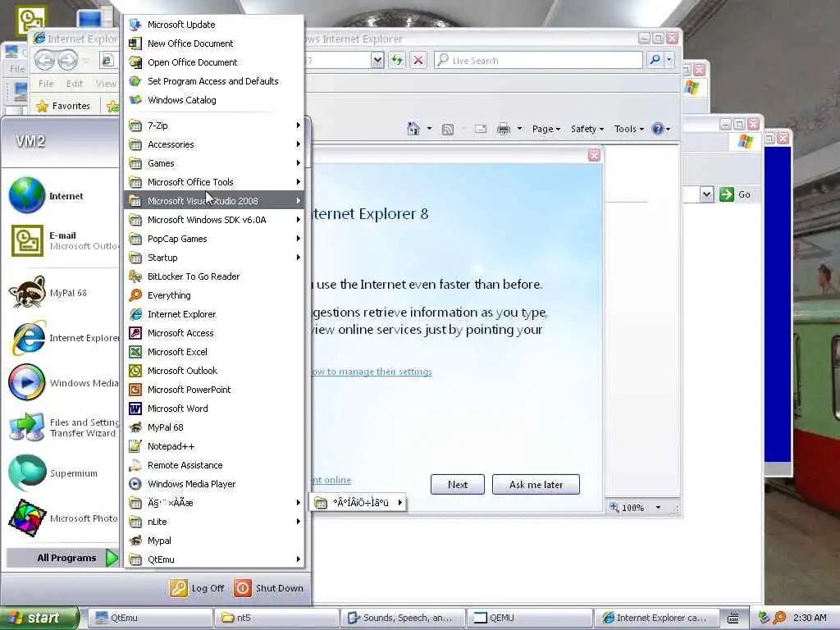
Task: Launch Windows Media Player from programs list
Action: coord(214,484)
